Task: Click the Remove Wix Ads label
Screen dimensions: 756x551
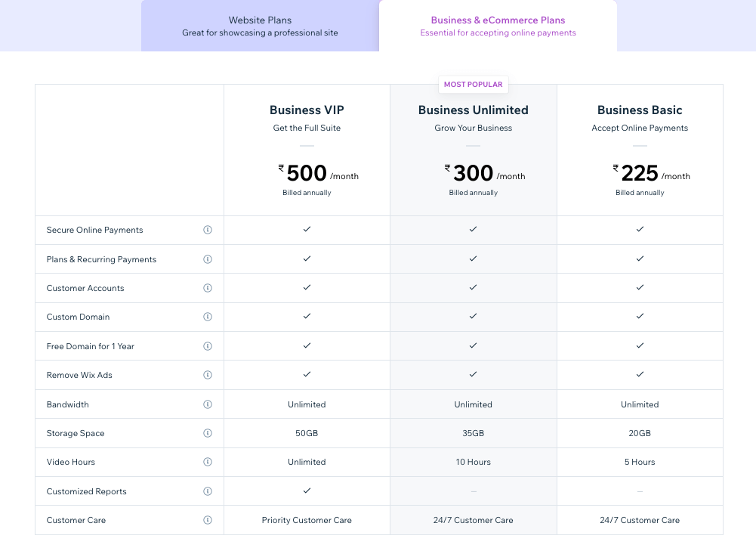Action: pyautogui.click(x=79, y=375)
